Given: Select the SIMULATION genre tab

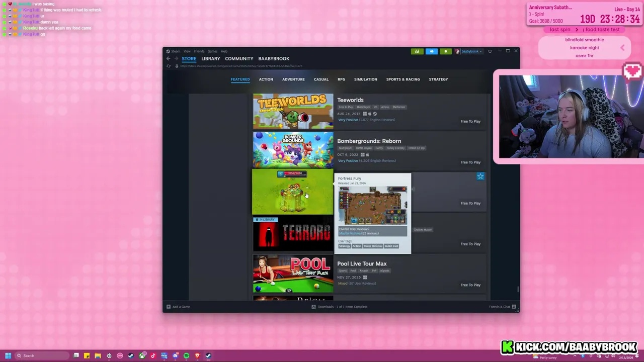Looking at the screenshot, I should 366,79.
